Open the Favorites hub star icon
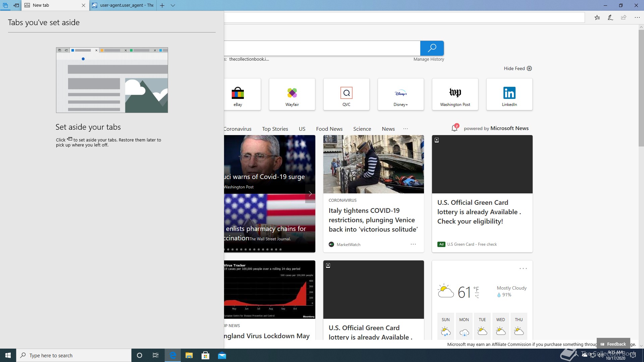Viewport: 644px width, 362px height. tap(597, 17)
